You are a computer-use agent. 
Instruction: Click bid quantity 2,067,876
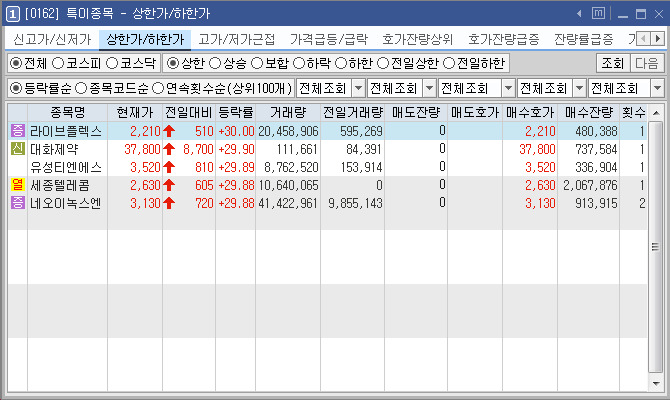pyautogui.click(x=590, y=185)
